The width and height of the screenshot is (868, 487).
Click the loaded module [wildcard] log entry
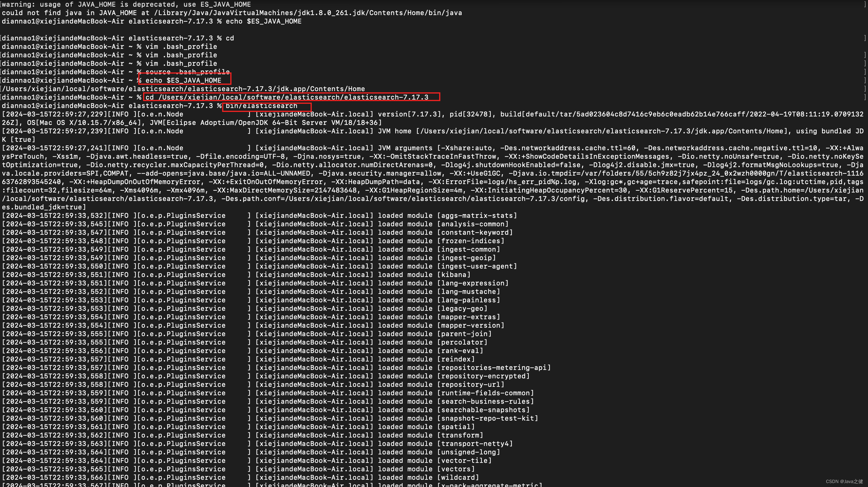point(458,477)
